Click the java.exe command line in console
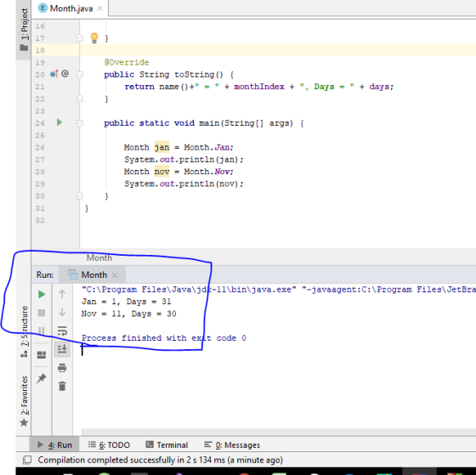Screen dimensions: 476x475 point(279,289)
